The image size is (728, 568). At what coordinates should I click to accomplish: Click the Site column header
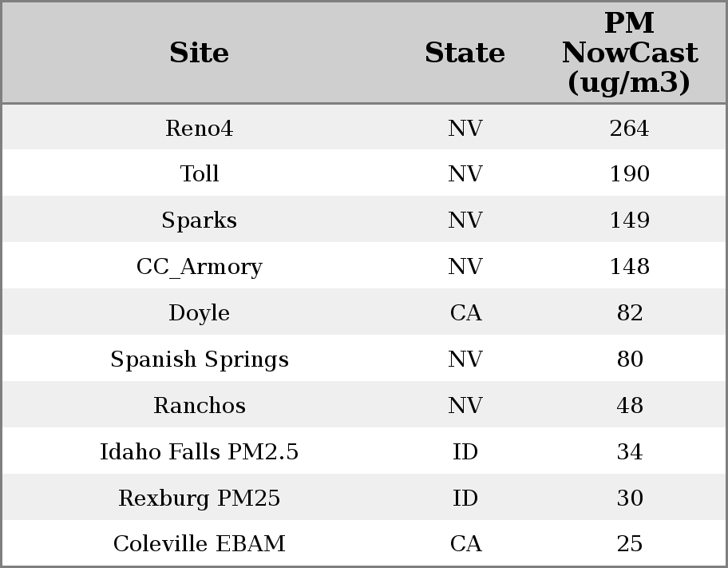coord(199,54)
